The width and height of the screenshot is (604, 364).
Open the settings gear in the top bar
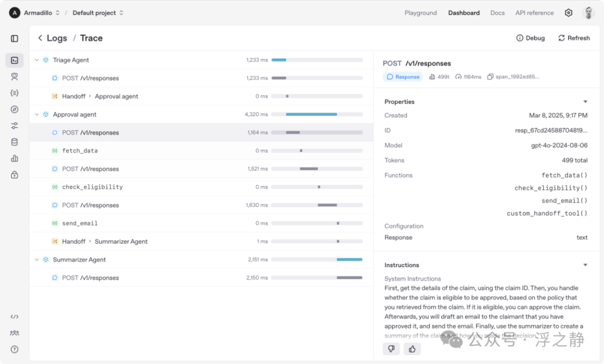(x=568, y=12)
